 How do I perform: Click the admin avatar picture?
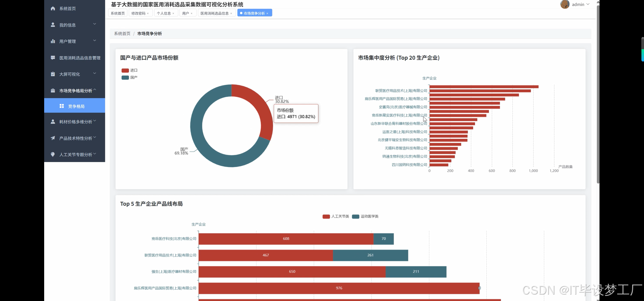click(x=565, y=4)
